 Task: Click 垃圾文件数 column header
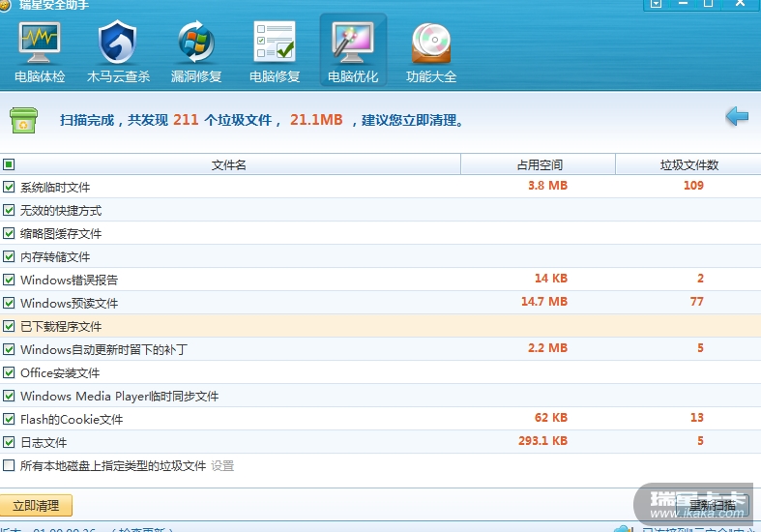click(x=688, y=165)
